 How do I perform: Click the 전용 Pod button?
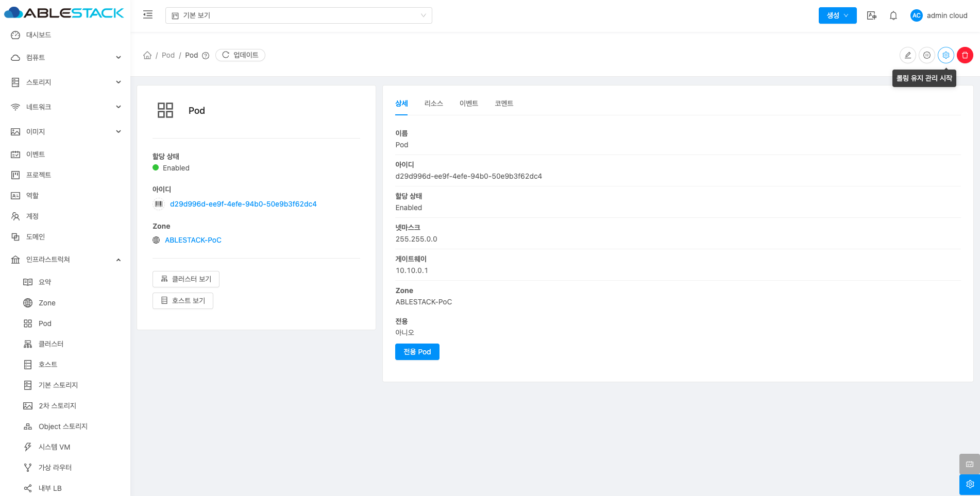click(x=417, y=352)
